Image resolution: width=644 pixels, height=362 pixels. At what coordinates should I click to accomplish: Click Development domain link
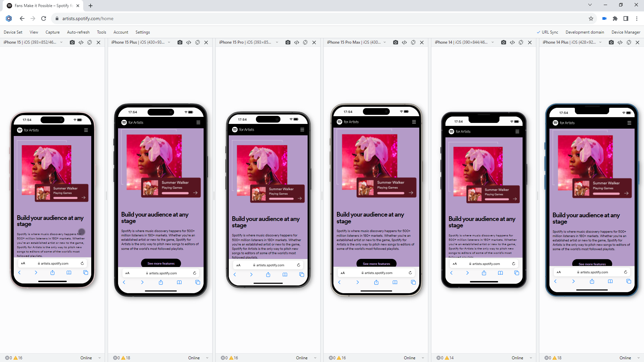click(x=585, y=32)
